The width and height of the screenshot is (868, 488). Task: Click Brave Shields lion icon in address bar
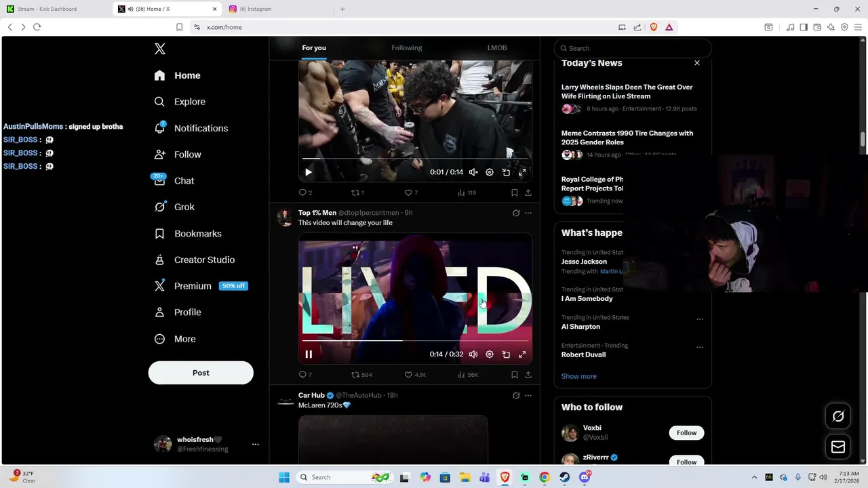[x=654, y=27]
